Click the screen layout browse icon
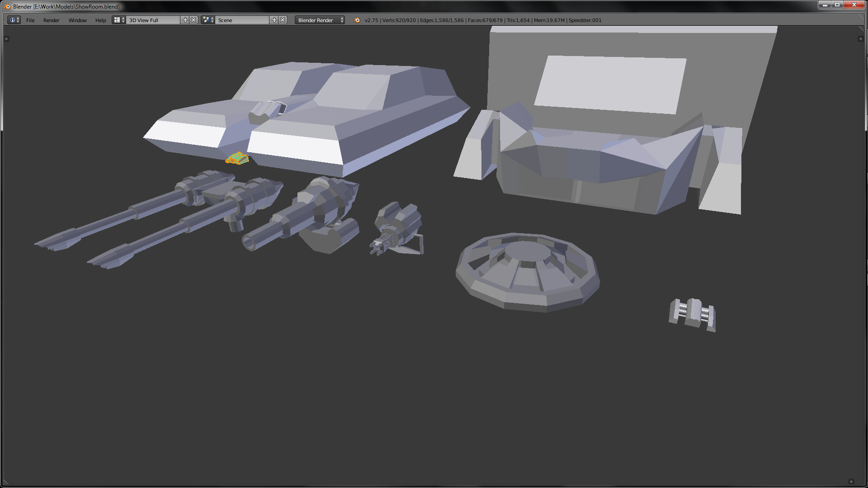Image resolution: width=868 pixels, height=488 pixels. (119, 20)
